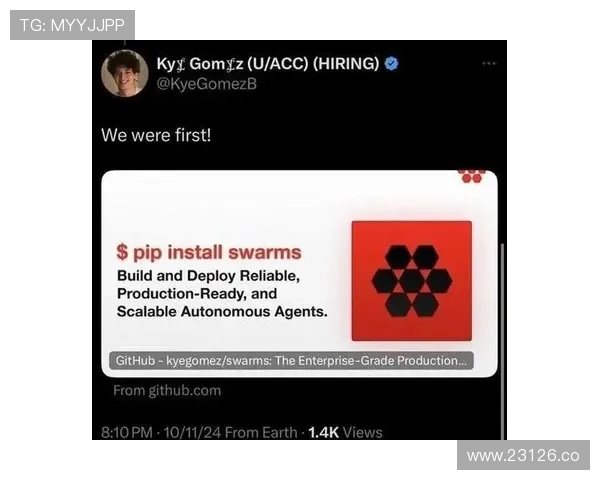Click the 1.4K Views counter
The height and width of the screenshot is (480, 600).
345,432
